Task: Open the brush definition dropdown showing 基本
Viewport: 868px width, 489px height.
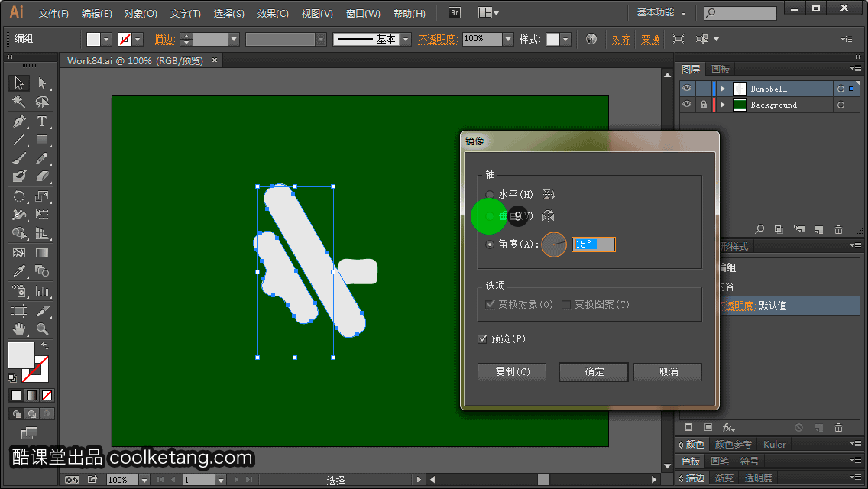Action: click(x=406, y=39)
